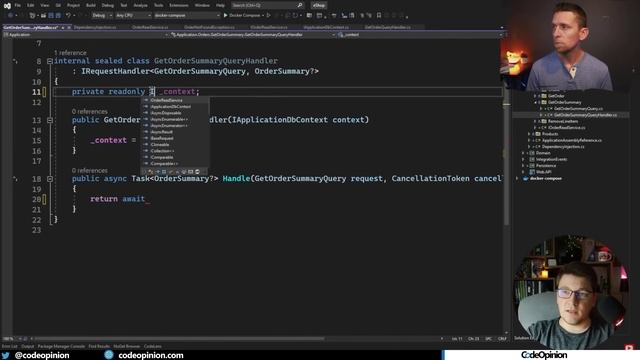Open the GetOrderSummaryQueryHandler type navigation dropdown

253,35
